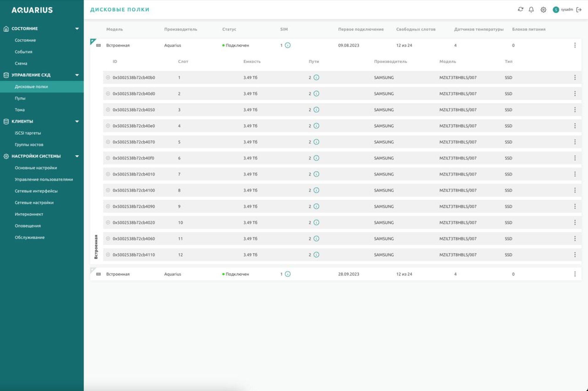Image resolution: width=588 pixels, height=391 pixels.
Task: Show paths info for disk in slot 5
Action: (316, 142)
